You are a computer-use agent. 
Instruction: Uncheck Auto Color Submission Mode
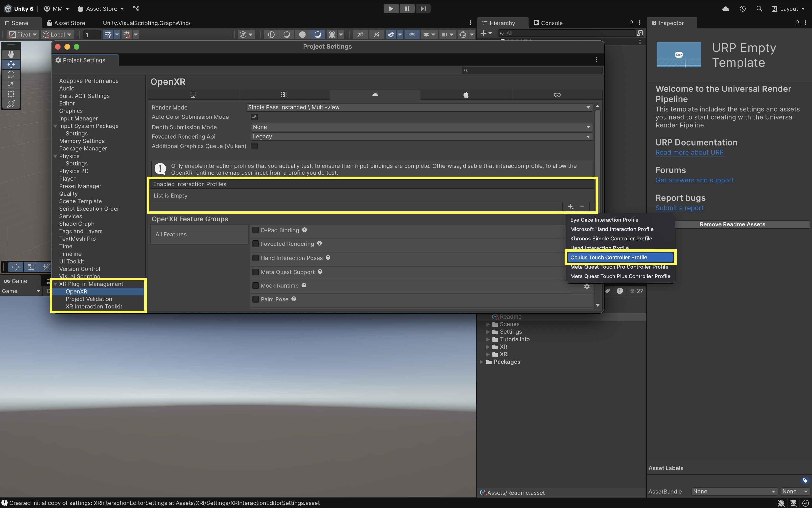click(x=254, y=117)
